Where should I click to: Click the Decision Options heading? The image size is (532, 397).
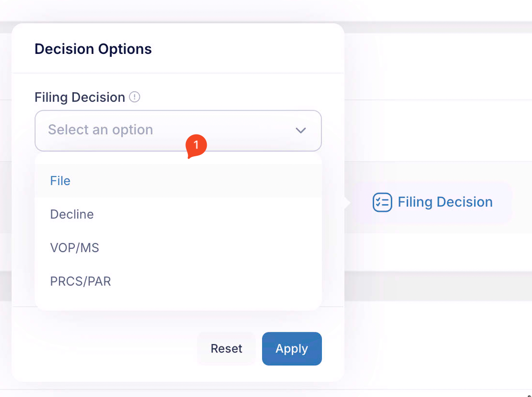click(93, 49)
